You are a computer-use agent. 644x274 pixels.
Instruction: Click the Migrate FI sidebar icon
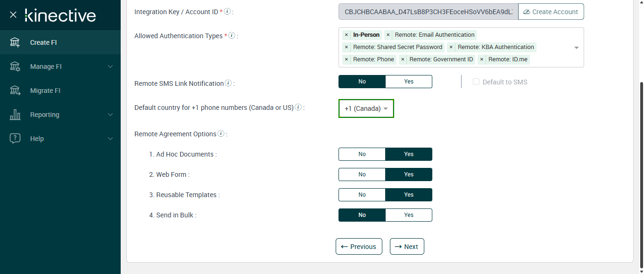(x=15, y=91)
